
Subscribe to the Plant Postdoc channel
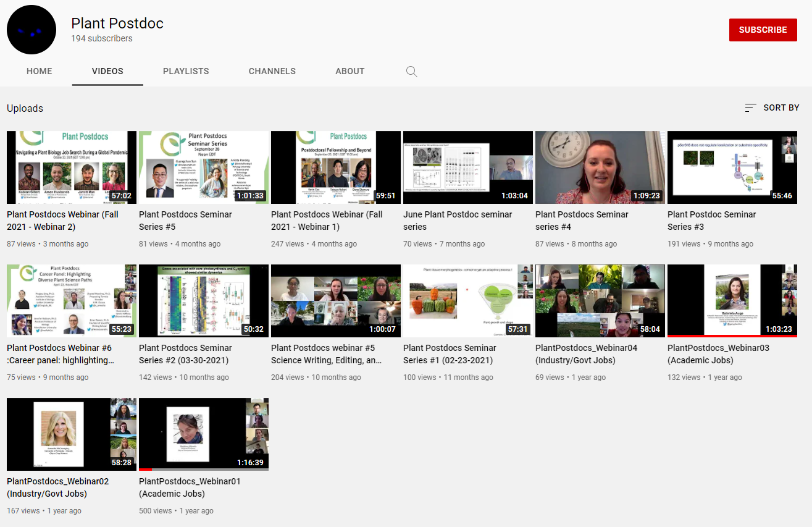(x=763, y=30)
